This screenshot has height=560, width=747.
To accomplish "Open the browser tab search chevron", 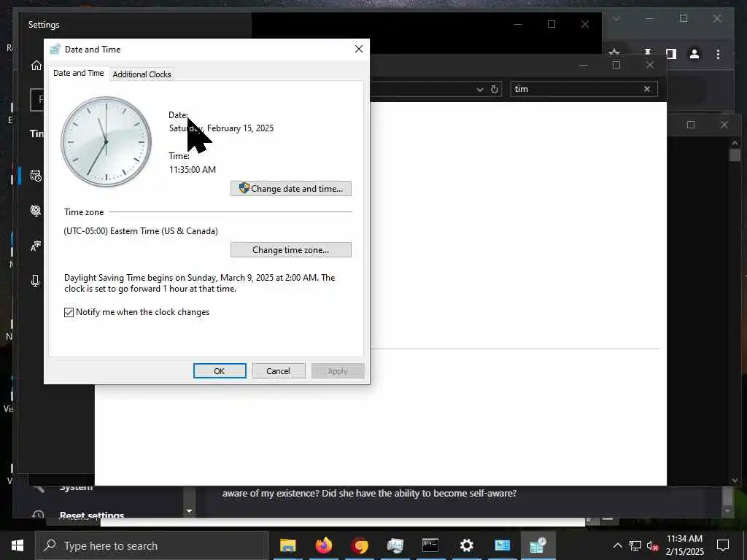I will 616,18.
